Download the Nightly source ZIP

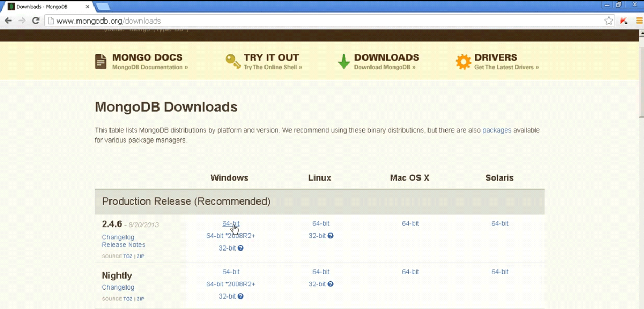tap(141, 299)
